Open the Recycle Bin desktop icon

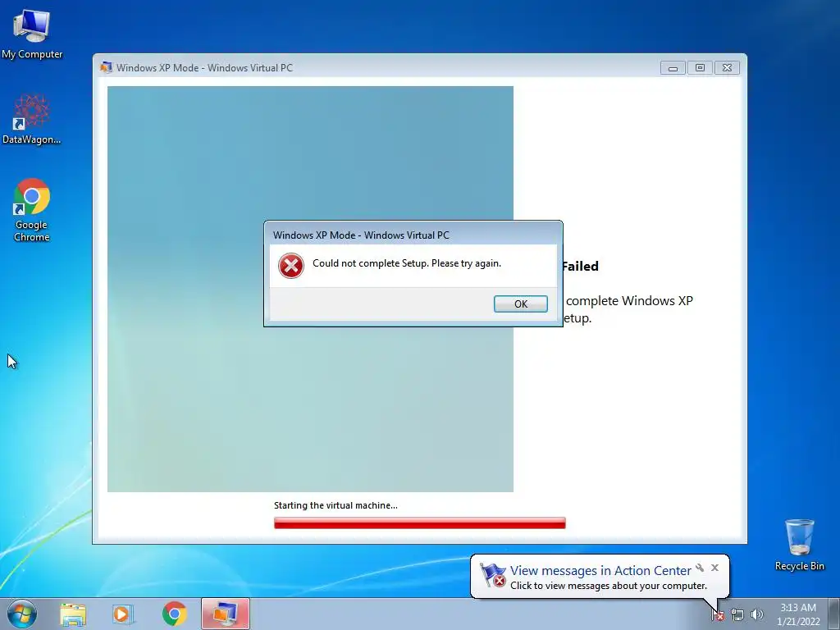pos(799,545)
